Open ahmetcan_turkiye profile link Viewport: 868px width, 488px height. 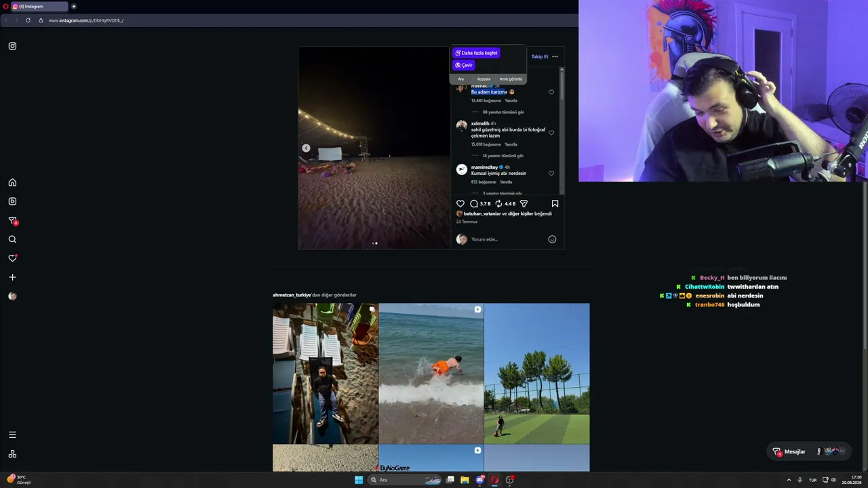[x=292, y=296]
